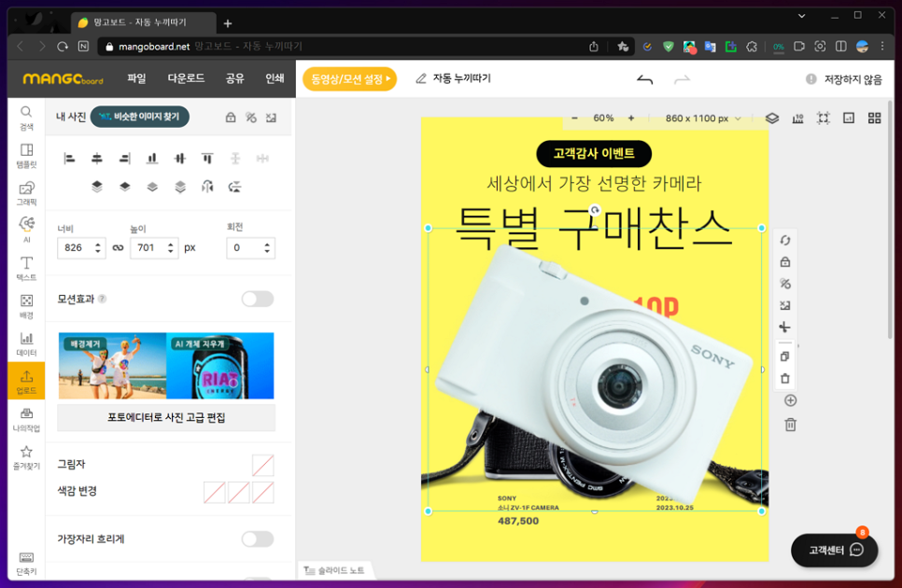Show the 단축키 keyboard shortcuts
Screen dimensions: 902x588
[x=26, y=564]
